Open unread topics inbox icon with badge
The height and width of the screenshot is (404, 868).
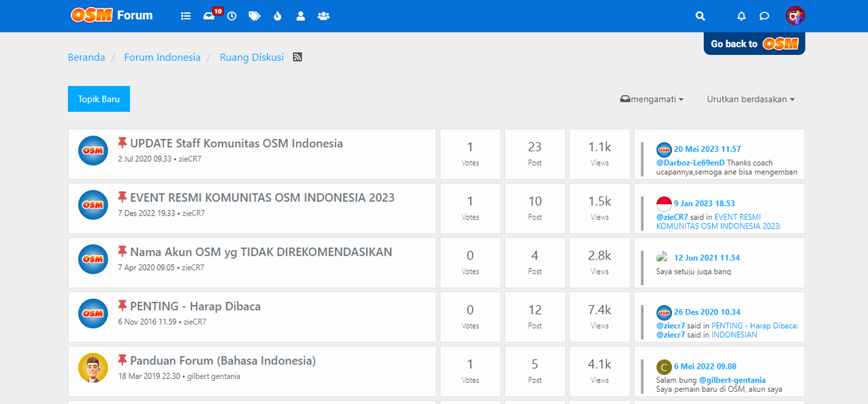[x=210, y=16]
